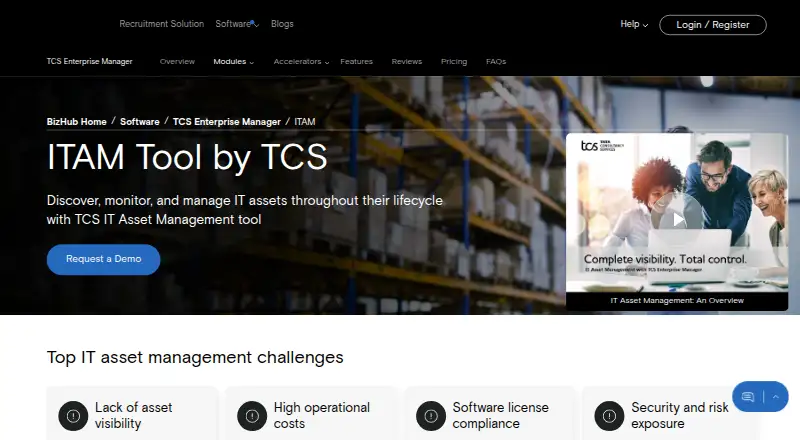
Task: Click the alert icon on Software license compliance card
Action: 431,416
